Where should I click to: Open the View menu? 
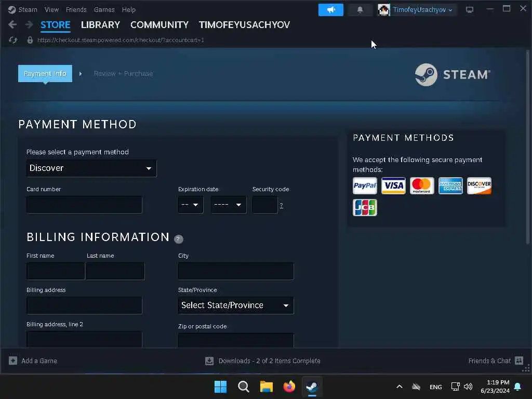coord(51,9)
